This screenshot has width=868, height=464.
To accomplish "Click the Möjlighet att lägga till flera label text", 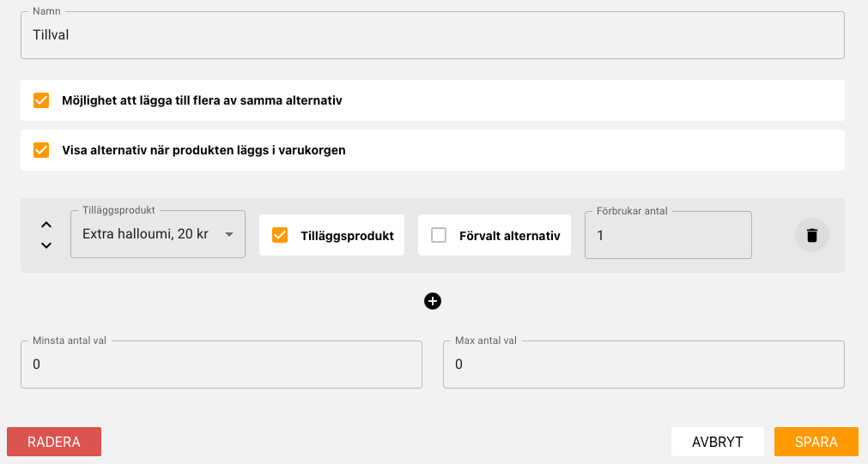I will tap(202, 100).
